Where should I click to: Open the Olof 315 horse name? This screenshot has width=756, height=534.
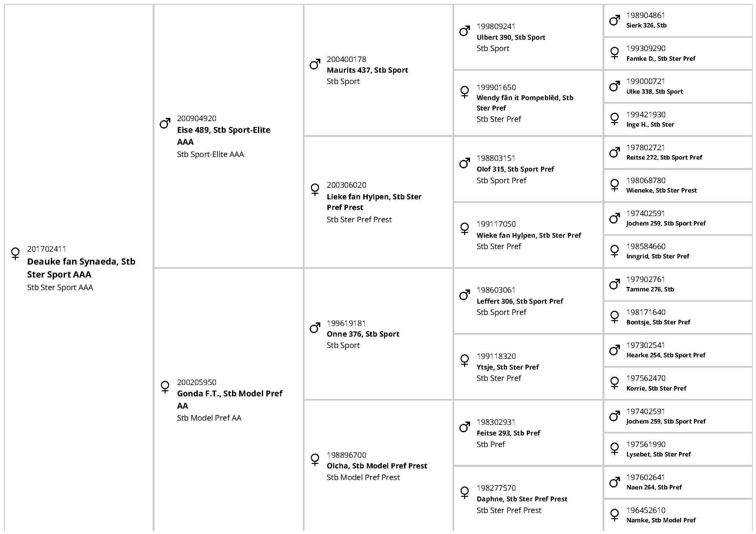[515, 169]
